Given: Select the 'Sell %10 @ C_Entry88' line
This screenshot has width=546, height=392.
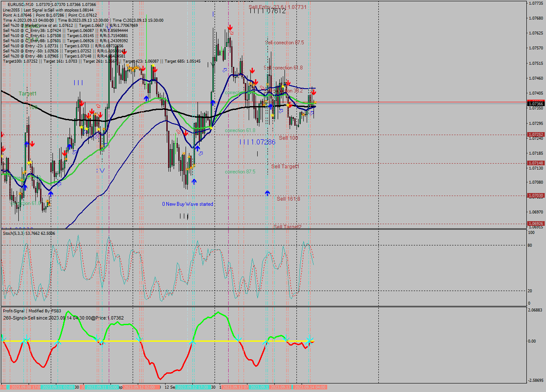Looking at the screenshot, I should pyautogui.click(x=65, y=40).
